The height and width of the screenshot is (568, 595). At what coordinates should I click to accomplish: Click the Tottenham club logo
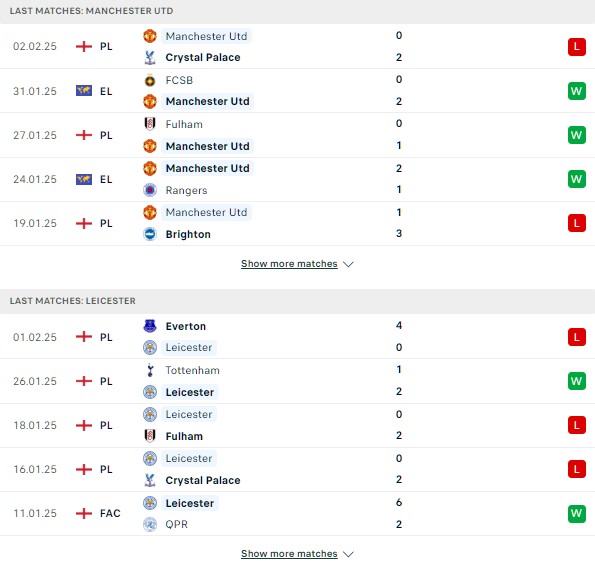(x=150, y=370)
